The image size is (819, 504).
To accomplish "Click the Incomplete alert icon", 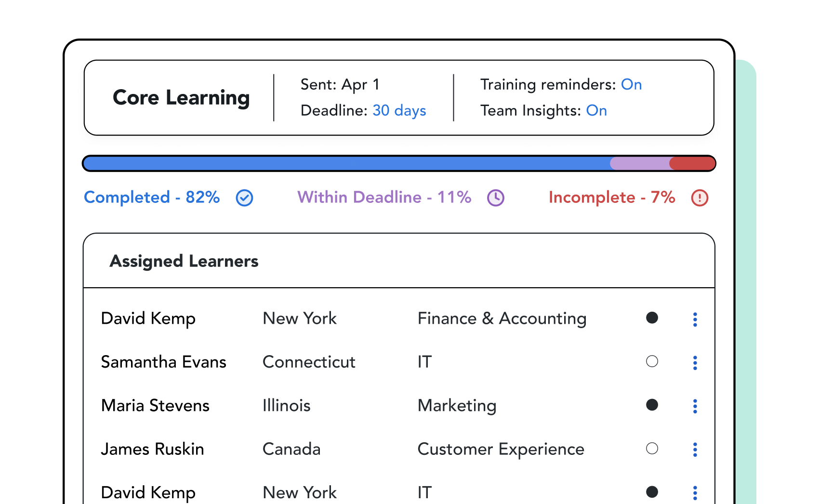I will pyautogui.click(x=700, y=198).
